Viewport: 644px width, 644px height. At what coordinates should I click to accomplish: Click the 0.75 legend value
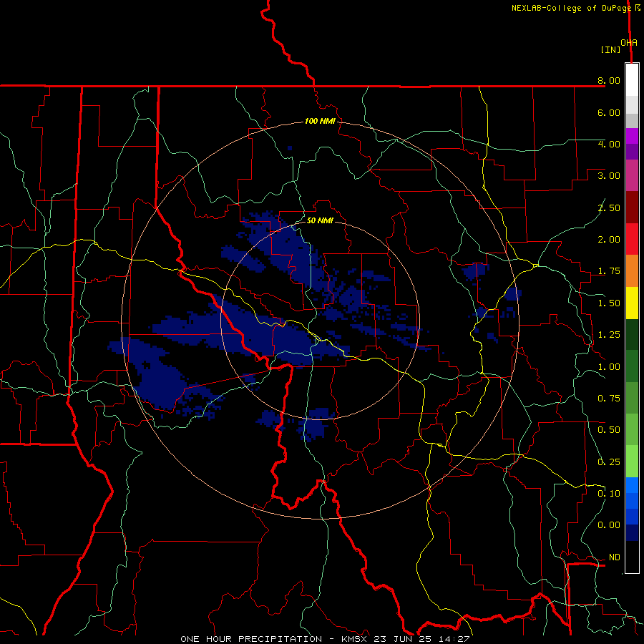[x=609, y=399]
